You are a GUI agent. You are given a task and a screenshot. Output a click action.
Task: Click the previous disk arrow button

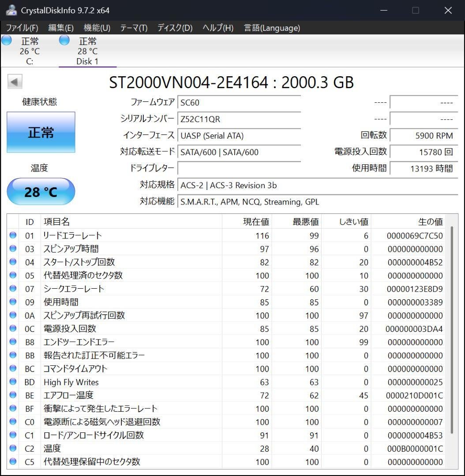pos(15,82)
